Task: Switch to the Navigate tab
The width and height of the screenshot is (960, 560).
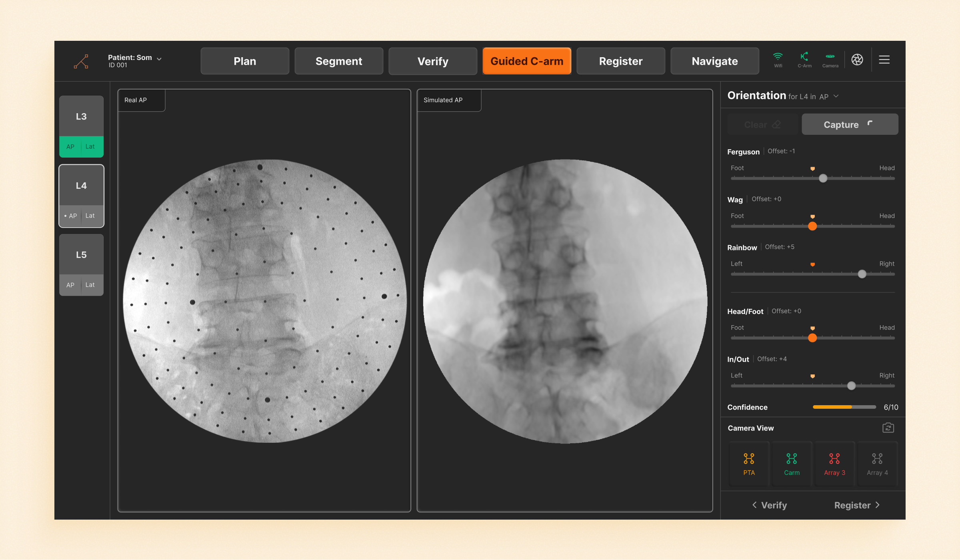Action: 715,61
